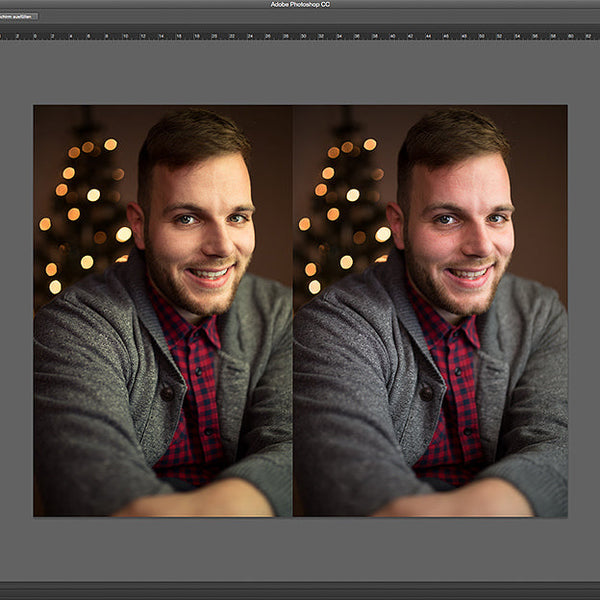Click the cardigan button in left photo

(x=168, y=391)
